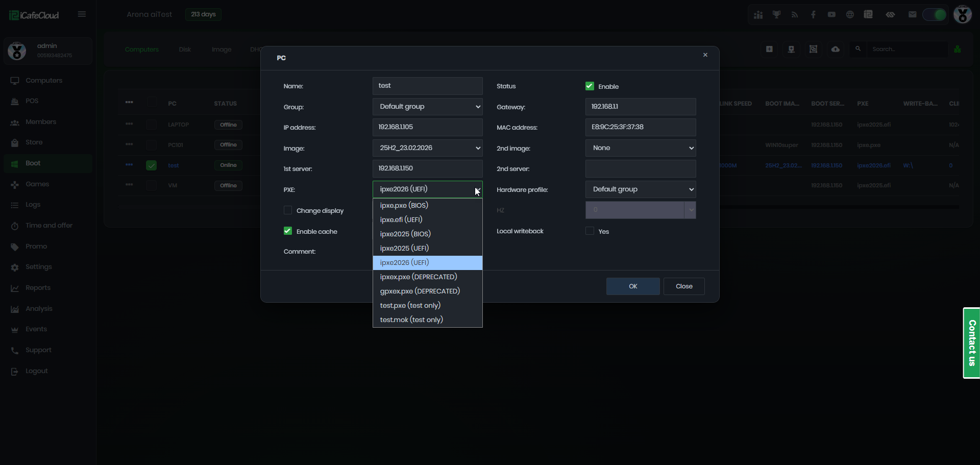The height and width of the screenshot is (465, 980).
Task: Open the Hardware profile dropdown
Action: tap(640, 189)
